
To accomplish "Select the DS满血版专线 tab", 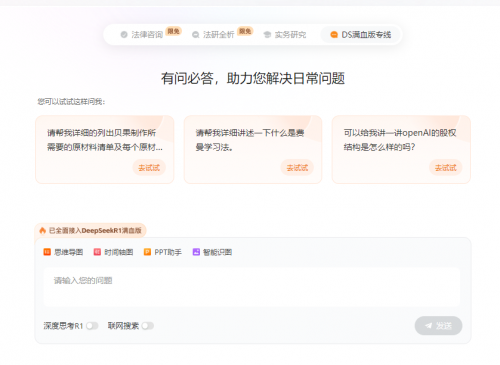I will [361, 35].
